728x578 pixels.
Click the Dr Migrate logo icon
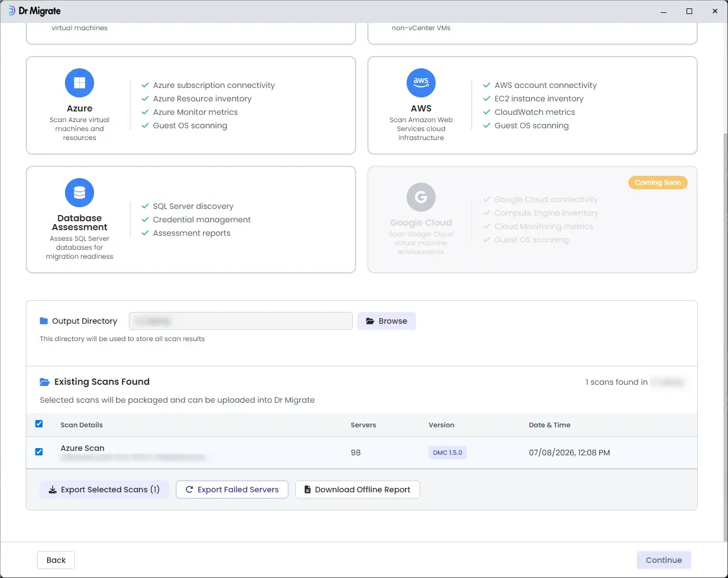(x=11, y=11)
